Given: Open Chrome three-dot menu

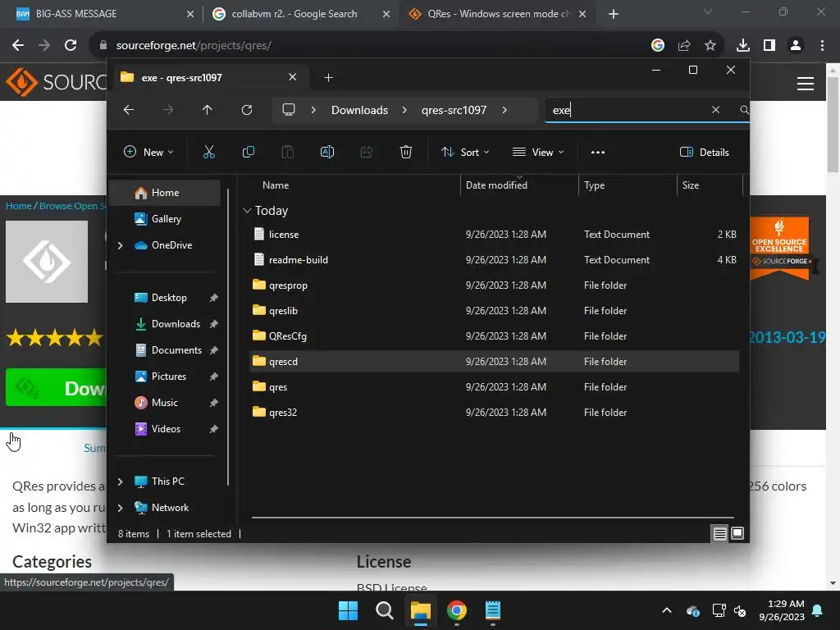Looking at the screenshot, I should [822, 46].
